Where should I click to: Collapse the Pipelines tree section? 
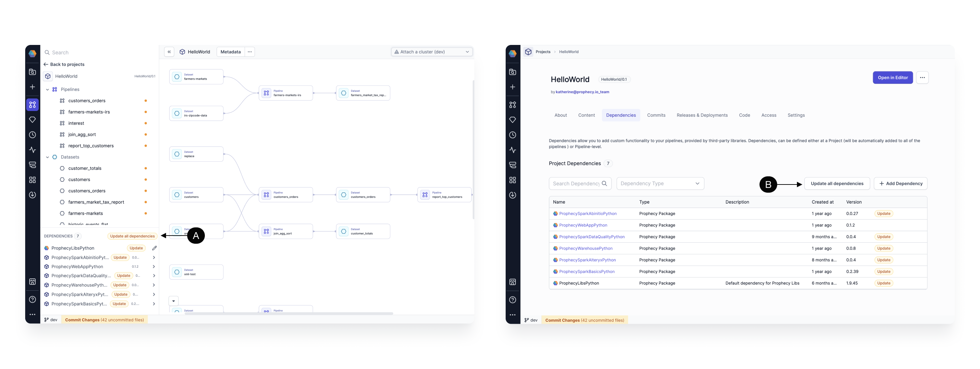pos(48,90)
